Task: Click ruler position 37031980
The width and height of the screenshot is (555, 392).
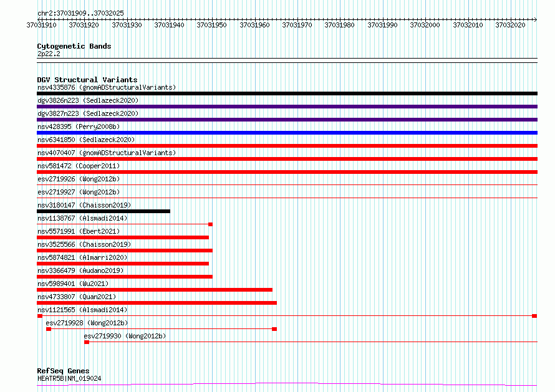Action: click(x=339, y=25)
